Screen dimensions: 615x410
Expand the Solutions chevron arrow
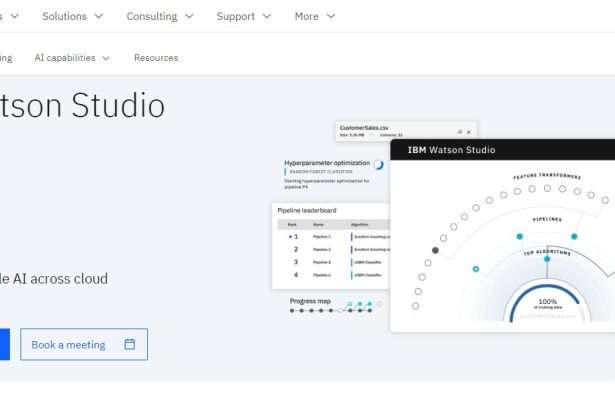(x=98, y=16)
